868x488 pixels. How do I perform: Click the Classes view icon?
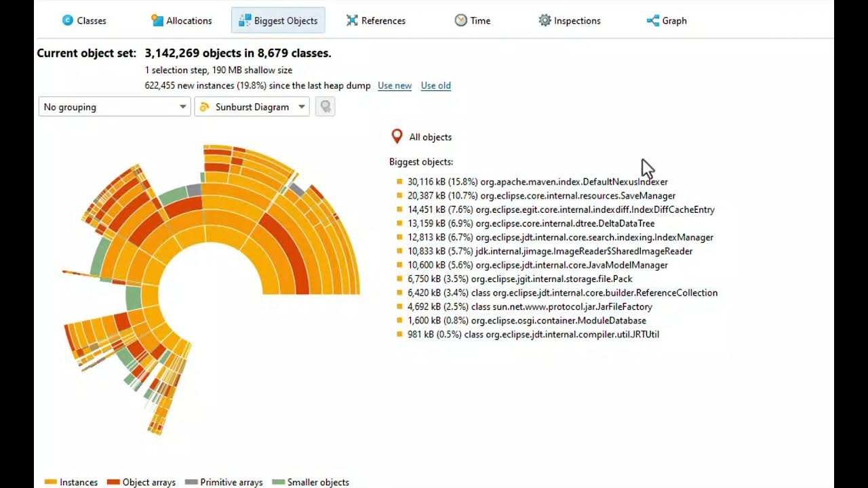67,20
